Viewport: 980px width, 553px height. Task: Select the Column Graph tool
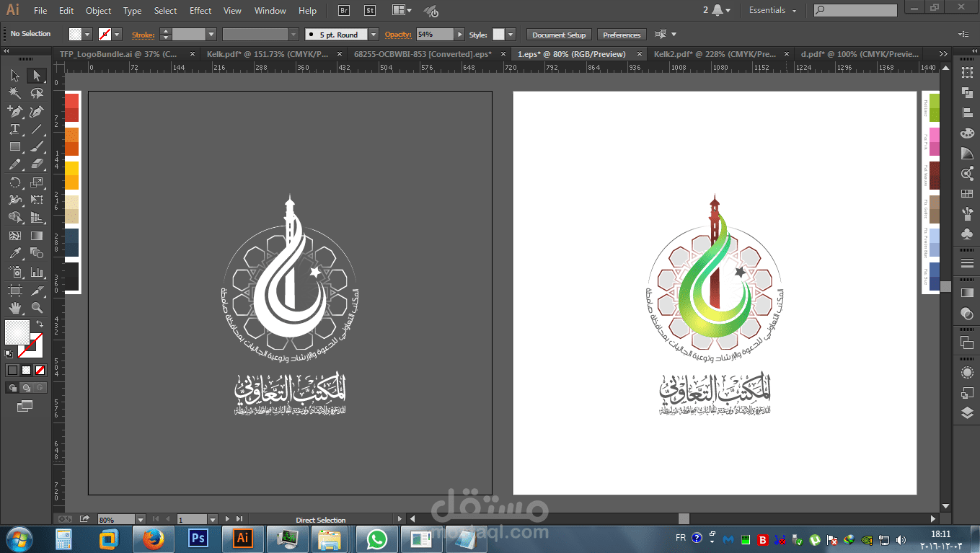[x=37, y=272]
